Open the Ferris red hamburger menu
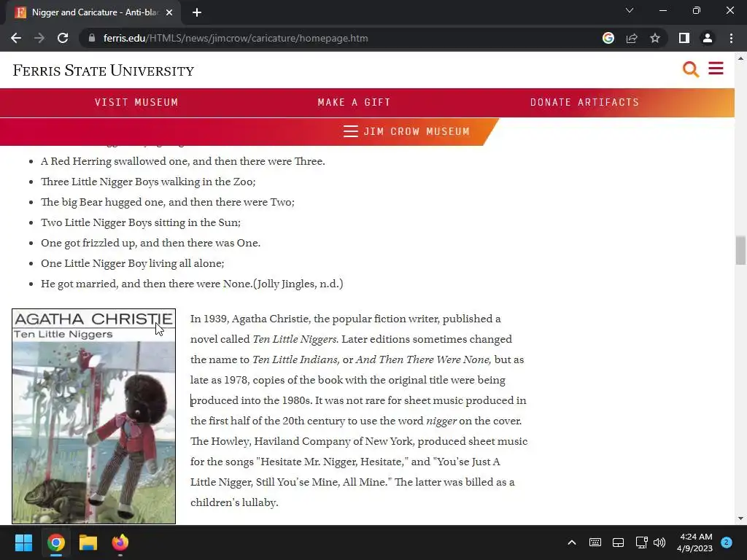 [716, 68]
